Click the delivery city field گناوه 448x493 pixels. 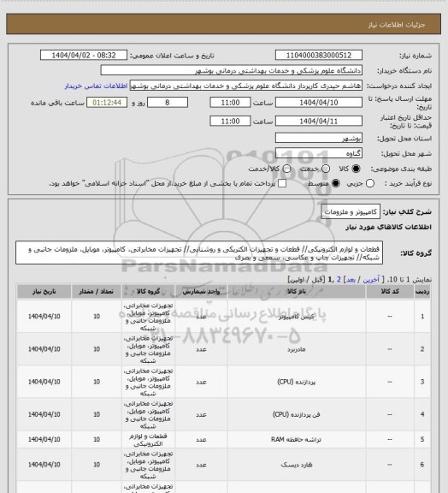(319, 153)
